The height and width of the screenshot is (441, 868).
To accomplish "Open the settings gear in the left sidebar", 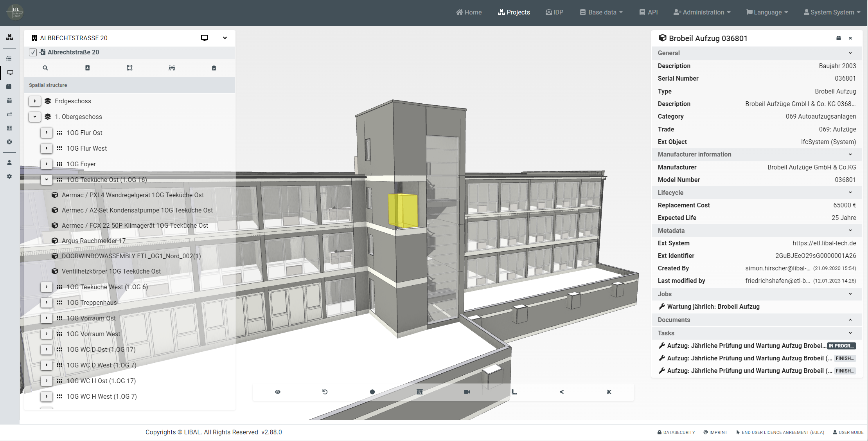I will pyautogui.click(x=9, y=176).
